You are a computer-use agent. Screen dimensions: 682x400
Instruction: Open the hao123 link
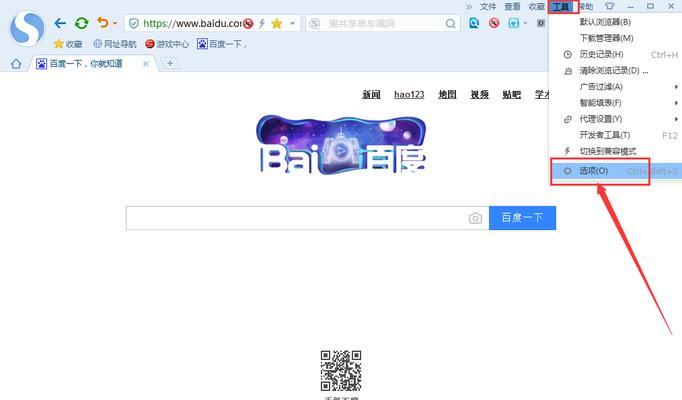(x=409, y=94)
